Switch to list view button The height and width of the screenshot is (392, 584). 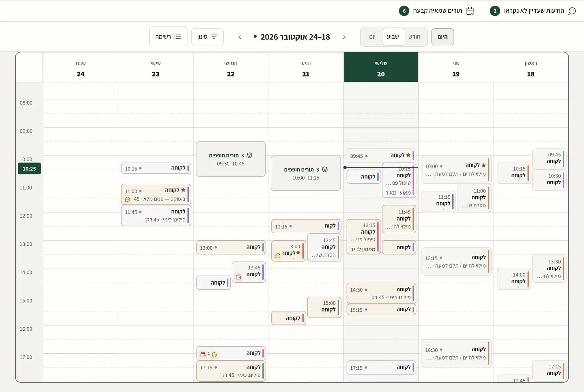click(x=168, y=37)
